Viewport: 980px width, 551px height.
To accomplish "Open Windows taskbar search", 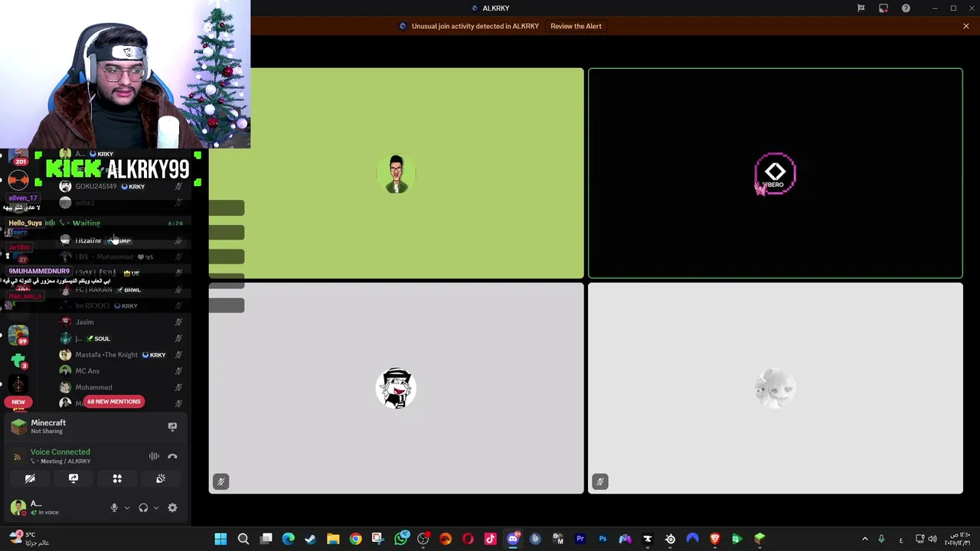I will click(243, 540).
